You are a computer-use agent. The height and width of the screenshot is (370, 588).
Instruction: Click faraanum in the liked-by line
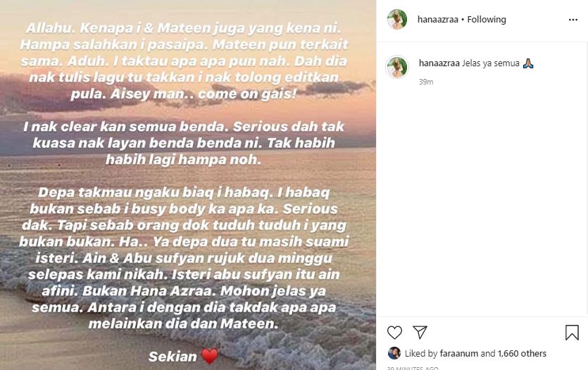[x=458, y=354]
